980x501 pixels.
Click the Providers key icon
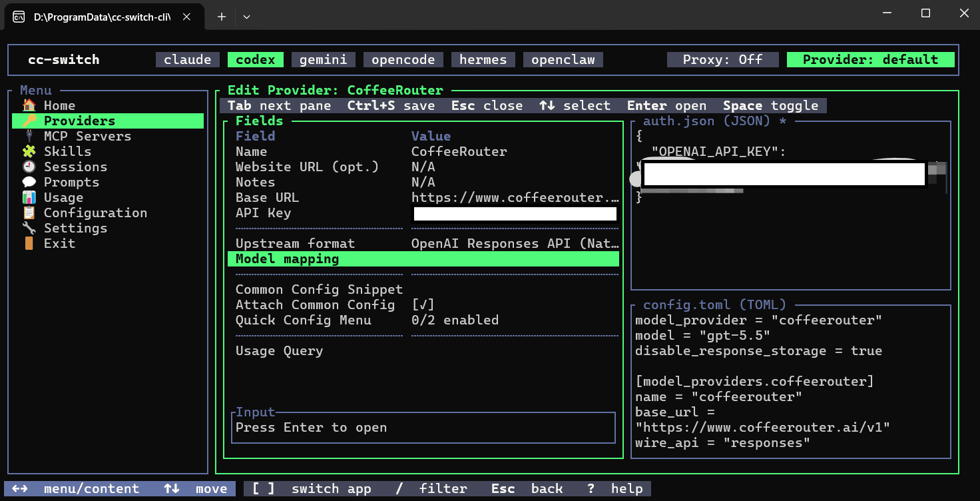coord(29,121)
